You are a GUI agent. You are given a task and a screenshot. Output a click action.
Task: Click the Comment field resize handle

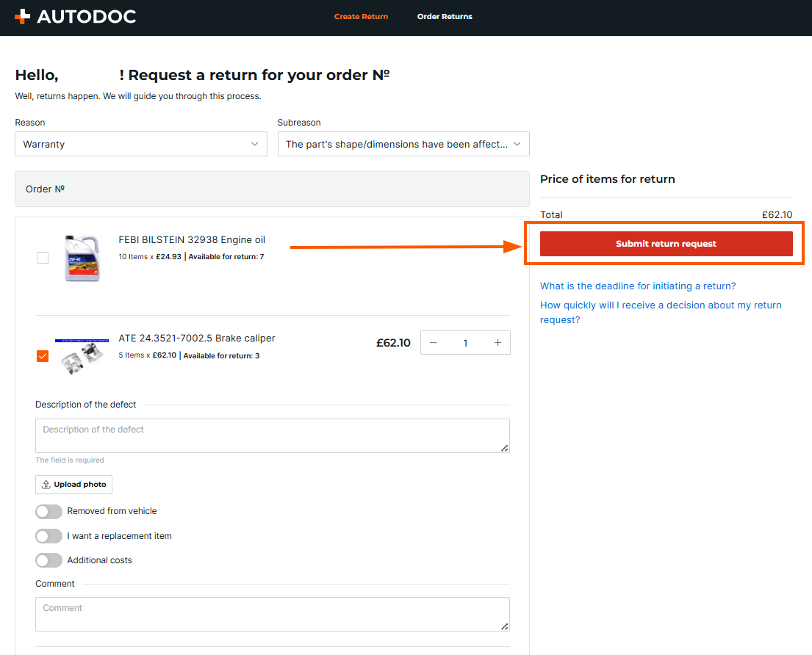(x=504, y=626)
